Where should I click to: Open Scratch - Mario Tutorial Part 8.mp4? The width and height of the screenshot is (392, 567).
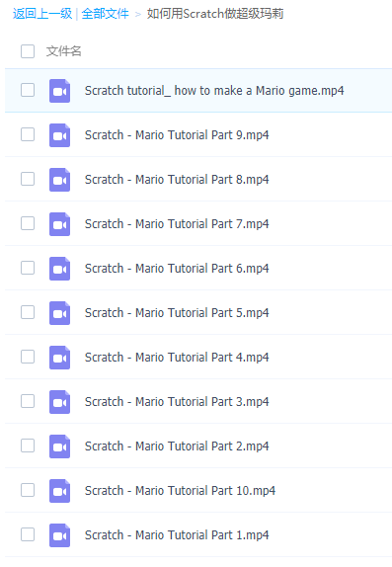[x=177, y=180]
